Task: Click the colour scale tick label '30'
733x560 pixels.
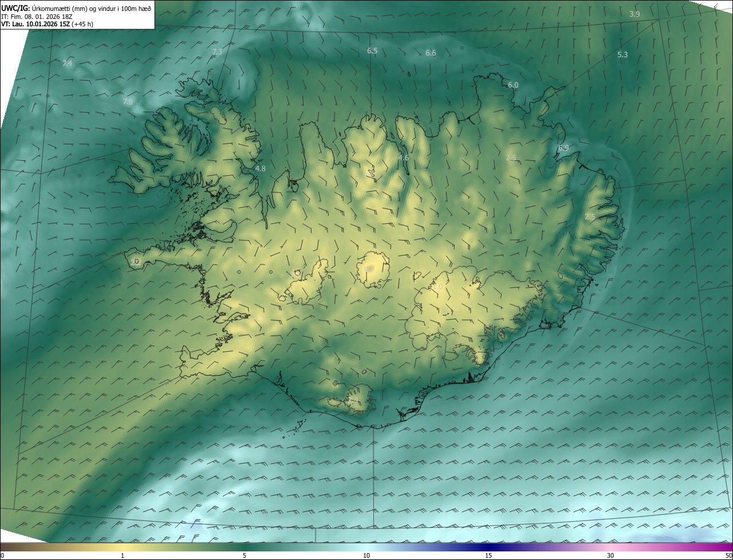Action: pyautogui.click(x=610, y=555)
